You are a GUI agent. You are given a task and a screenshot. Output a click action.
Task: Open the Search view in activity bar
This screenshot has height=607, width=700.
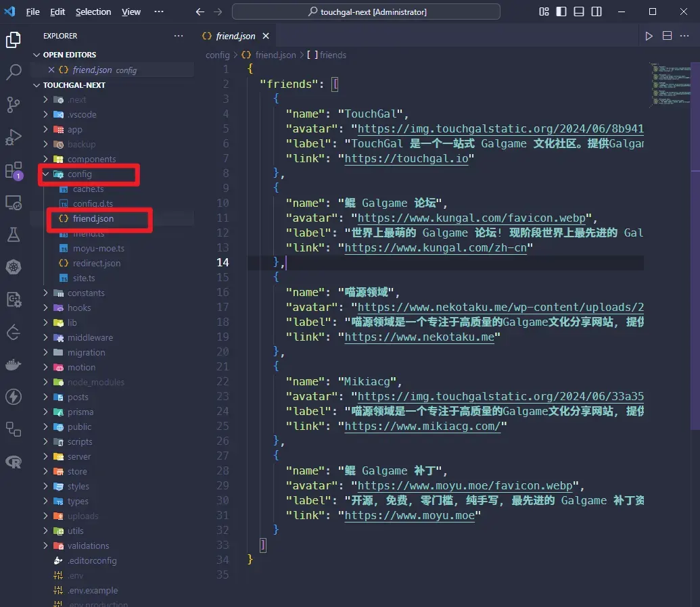[x=14, y=72]
